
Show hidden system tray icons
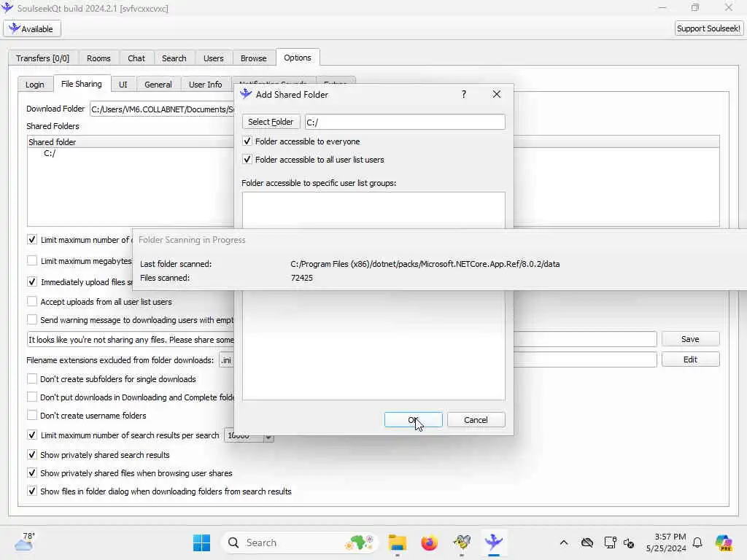pos(564,542)
